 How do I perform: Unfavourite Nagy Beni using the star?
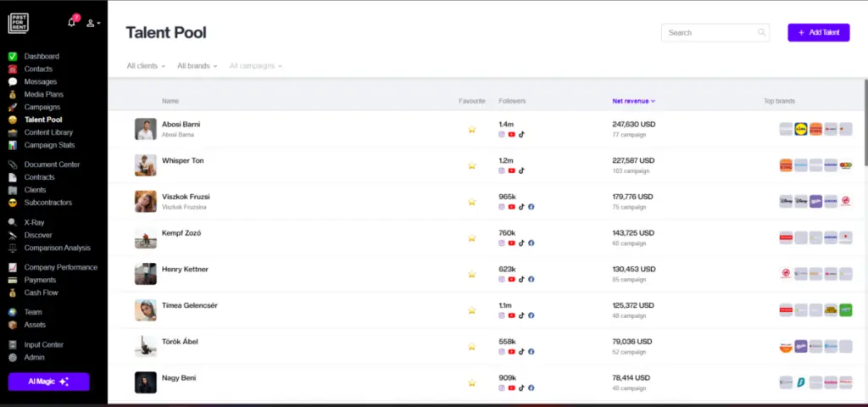pyautogui.click(x=472, y=382)
